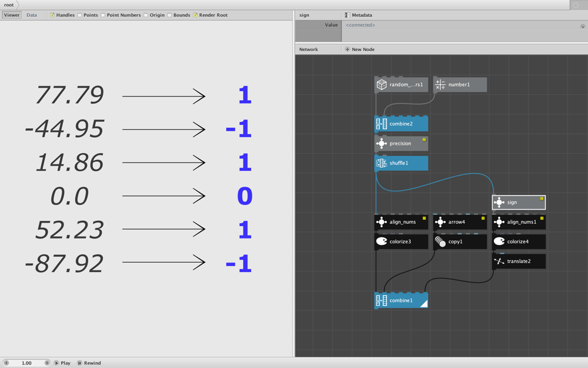588x368 pixels.
Task: Click the yellow marker on precision node
Action: (x=424, y=140)
